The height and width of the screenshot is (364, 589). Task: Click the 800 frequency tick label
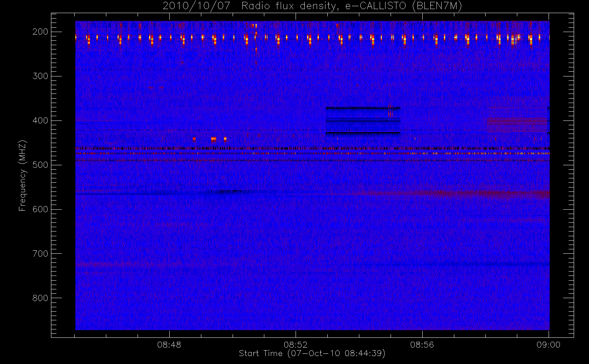pos(40,298)
